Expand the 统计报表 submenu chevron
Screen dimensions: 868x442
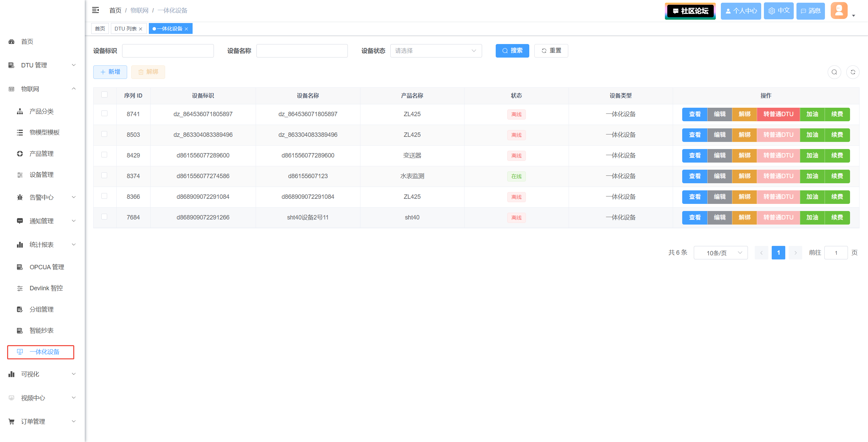(74, 245)
